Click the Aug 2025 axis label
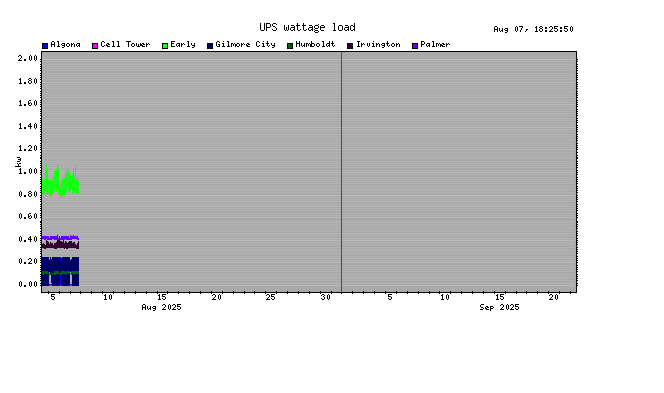 [161, 307]
